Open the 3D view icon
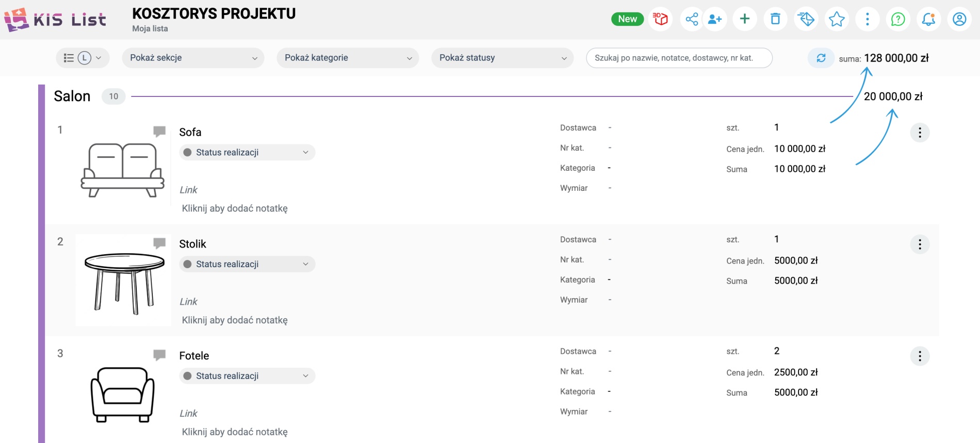The height and width of the screenshot is (443, 980). coord(660,19)
